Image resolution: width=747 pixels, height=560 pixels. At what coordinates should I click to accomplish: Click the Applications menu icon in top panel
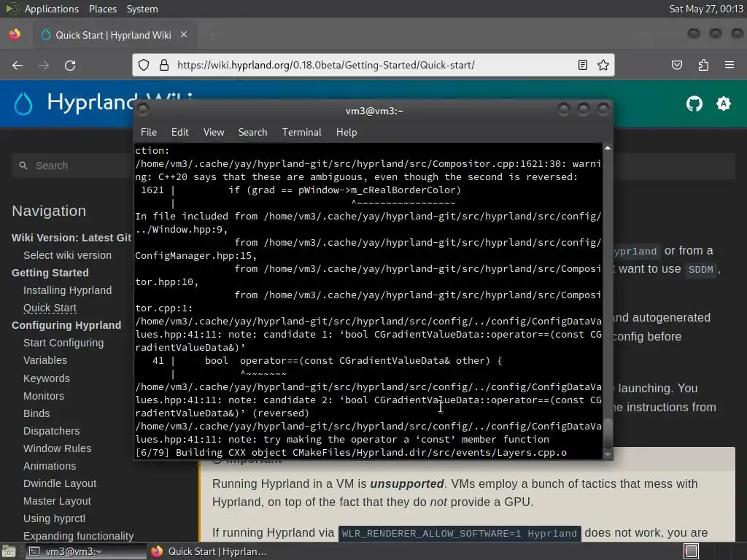click(x=12, y=9)
